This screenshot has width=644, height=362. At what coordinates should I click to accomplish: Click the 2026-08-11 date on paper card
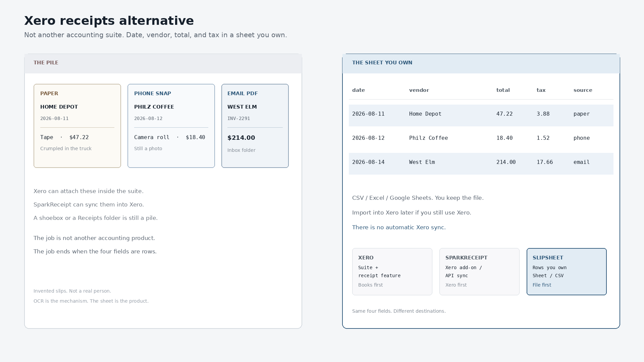[54, 118]
